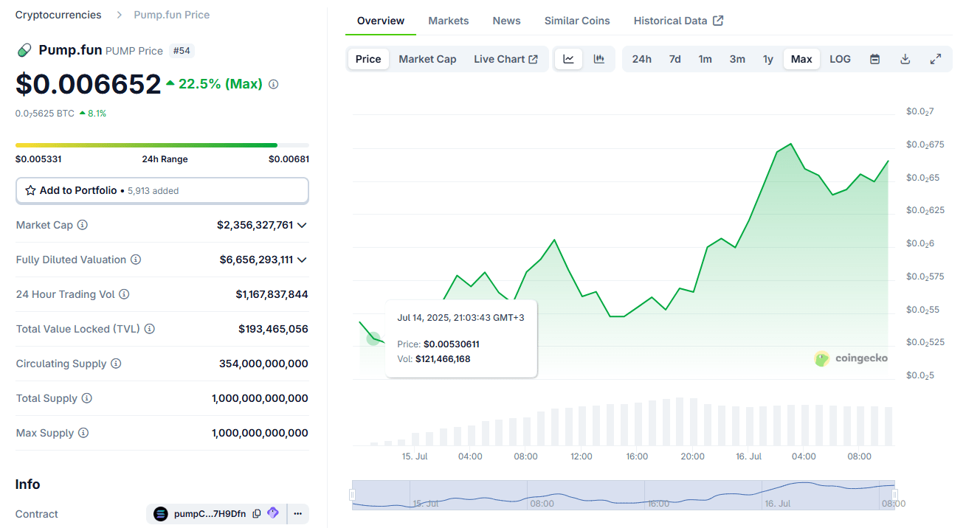980x528 pixels.
Task: Toggle LOG scale on the chart
Action: click(840, 59)
